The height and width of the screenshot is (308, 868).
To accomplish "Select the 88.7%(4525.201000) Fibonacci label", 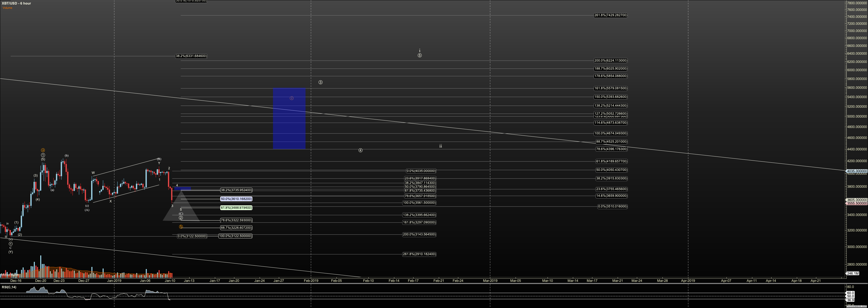I will [612, 142].
